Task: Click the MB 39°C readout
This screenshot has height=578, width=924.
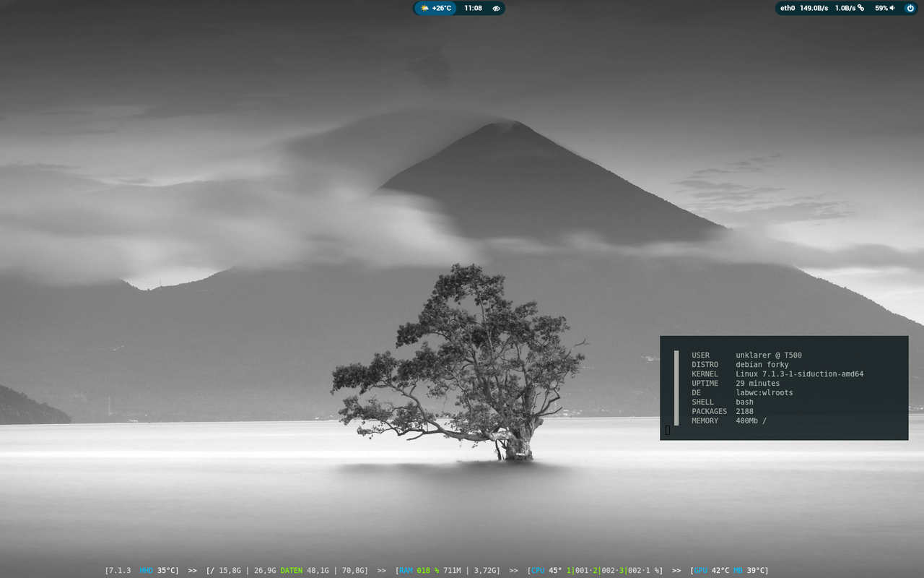Action: 751,570
